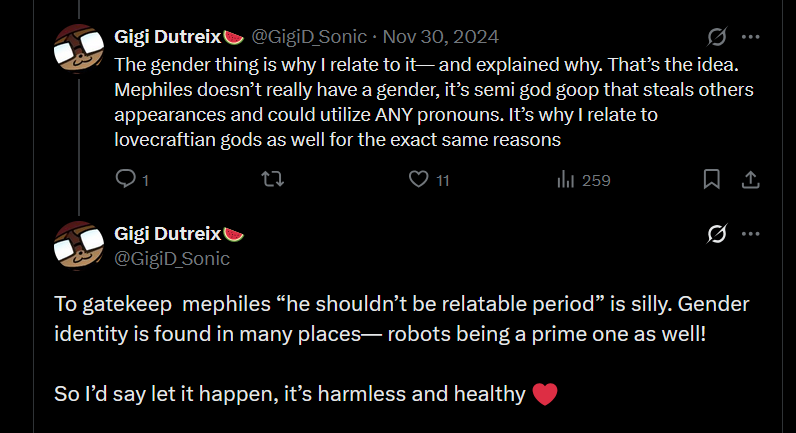Screen dimensions: 796x433
Task: Open @GigiD_Sonic handle beside the date
Action: coord(310,38)
